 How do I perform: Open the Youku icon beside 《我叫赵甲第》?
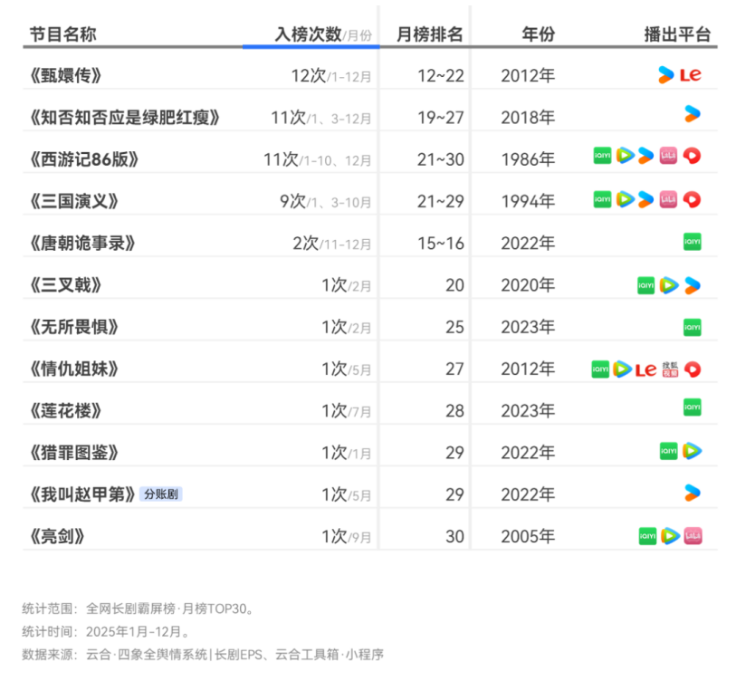pos(692,494)
